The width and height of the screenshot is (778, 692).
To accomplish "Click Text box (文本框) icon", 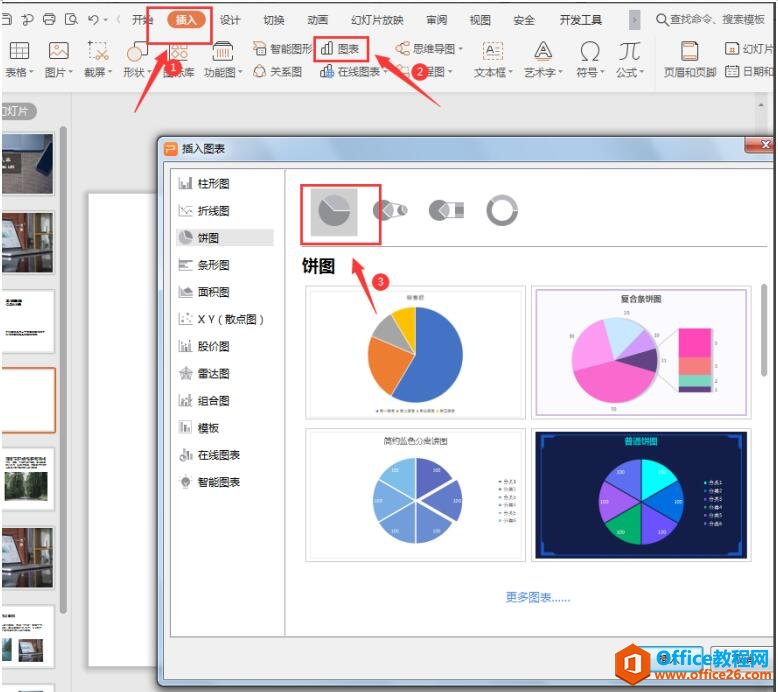I will pyautogui.click(x=493, y=51).
